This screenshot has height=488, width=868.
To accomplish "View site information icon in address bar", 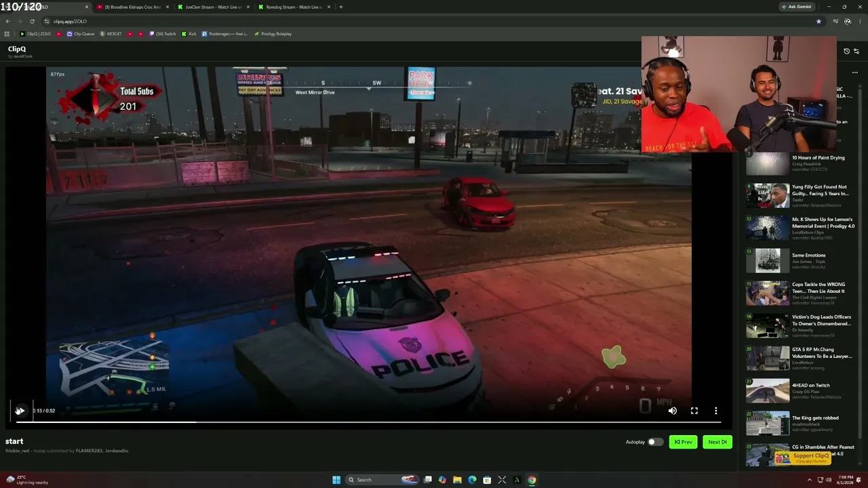I will click(x=47, y=21).
